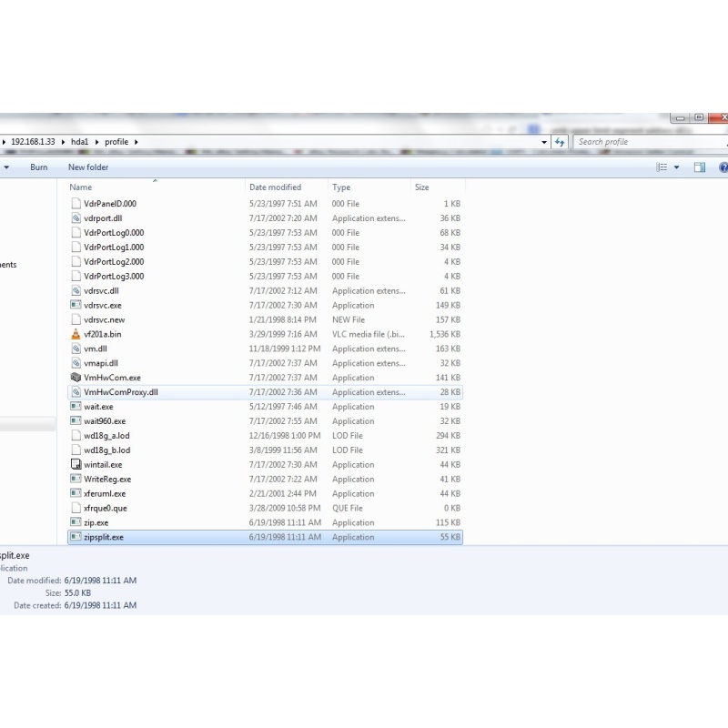Open view options dropdown arrow
Screen dimensions: 728x728
click(676, 167)
